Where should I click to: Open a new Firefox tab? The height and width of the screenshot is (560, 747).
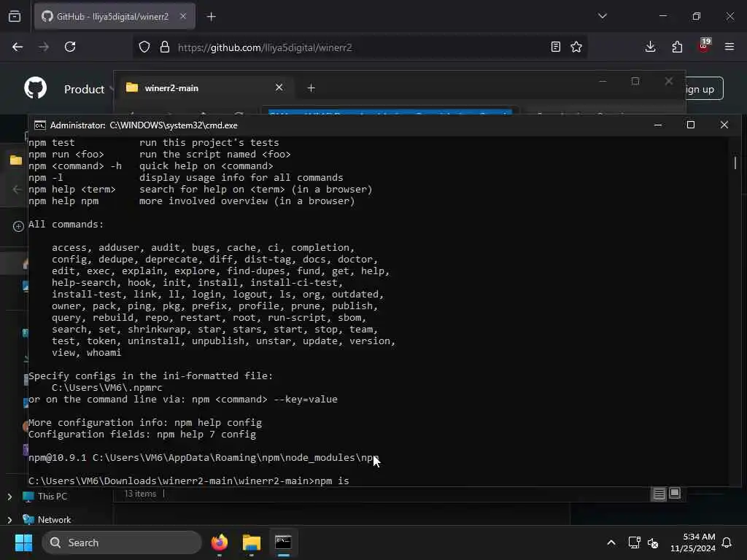[212, 17]
